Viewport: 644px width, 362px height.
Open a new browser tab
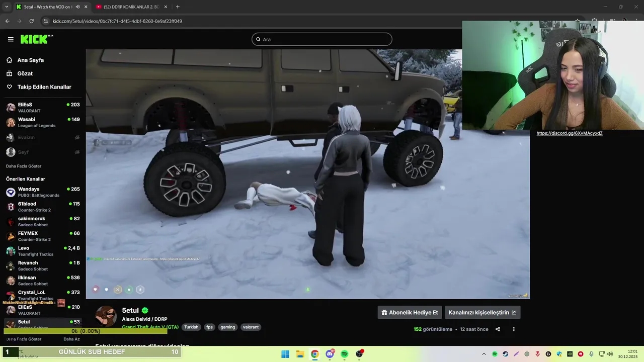click(x=178, y=7)
